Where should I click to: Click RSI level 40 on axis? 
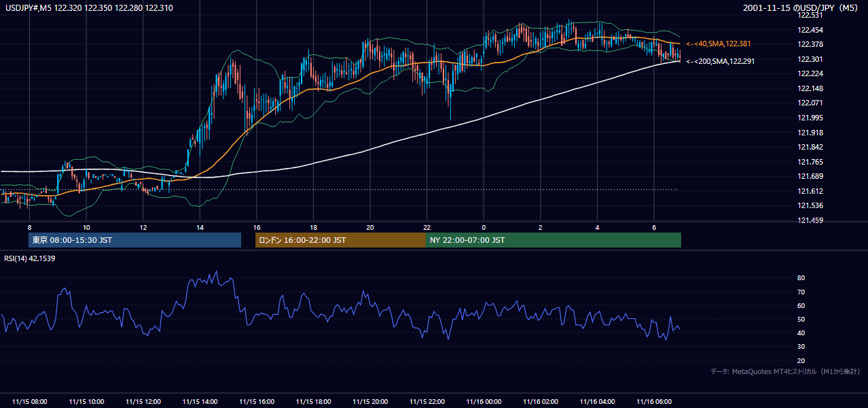click(x=801, y=333)
